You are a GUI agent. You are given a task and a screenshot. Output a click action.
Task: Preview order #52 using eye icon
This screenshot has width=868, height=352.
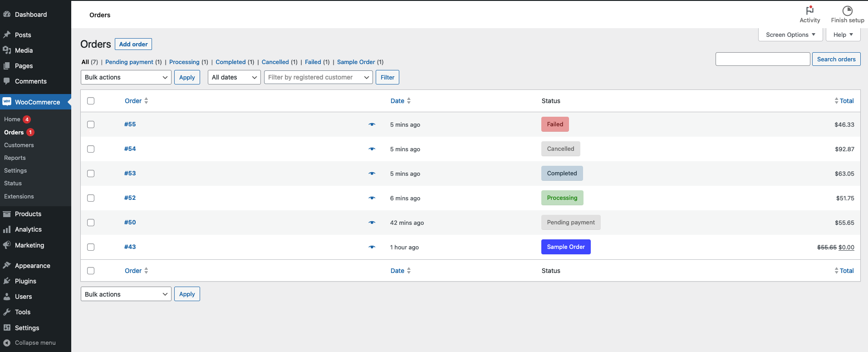[x=372, y=198]
